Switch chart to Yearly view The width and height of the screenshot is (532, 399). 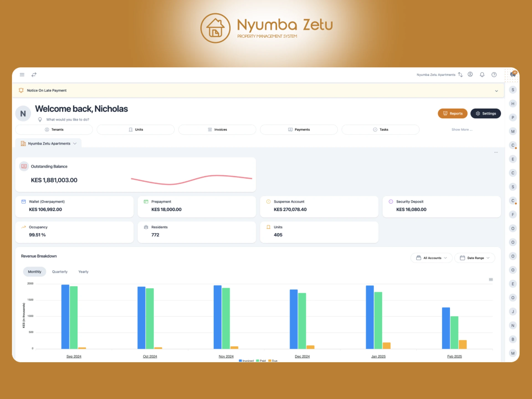click(83, 272)
